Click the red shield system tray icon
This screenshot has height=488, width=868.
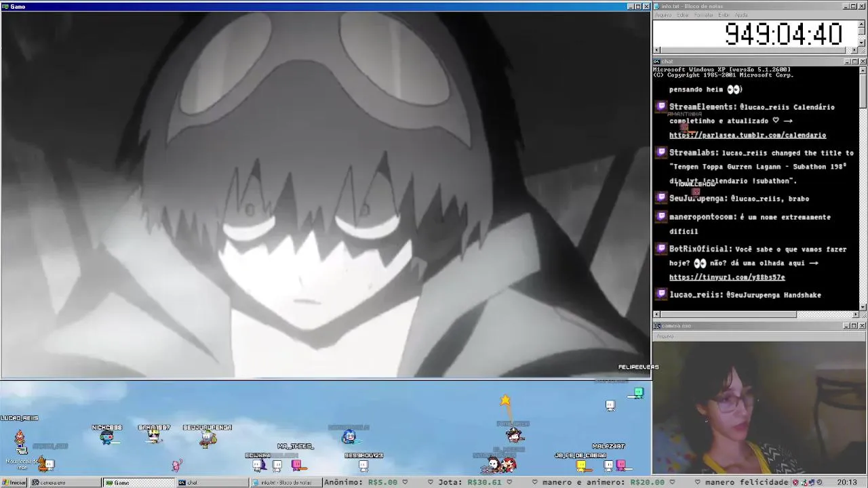pyautogui.click(x=795, y=483)
